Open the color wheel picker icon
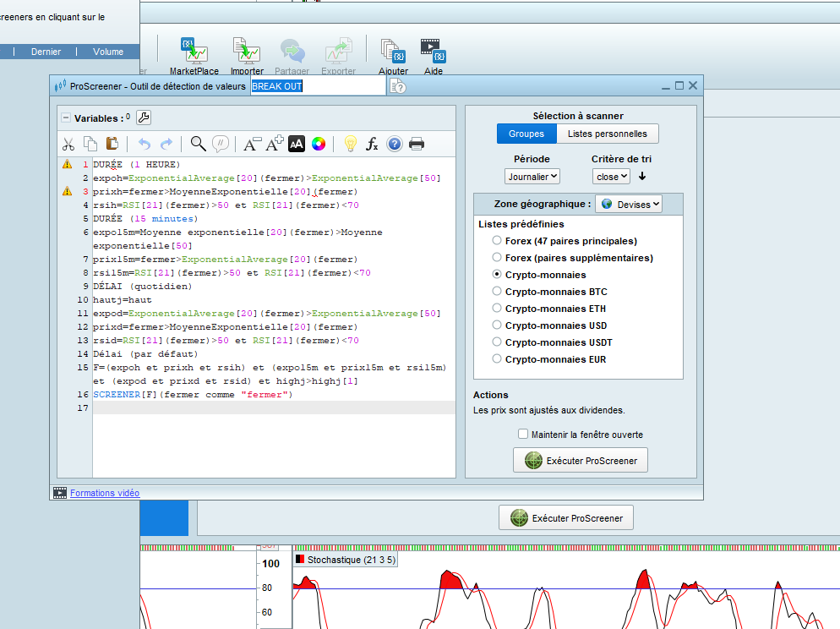Image resolution: width=840 pixels, height=629 pixels. 319,144
